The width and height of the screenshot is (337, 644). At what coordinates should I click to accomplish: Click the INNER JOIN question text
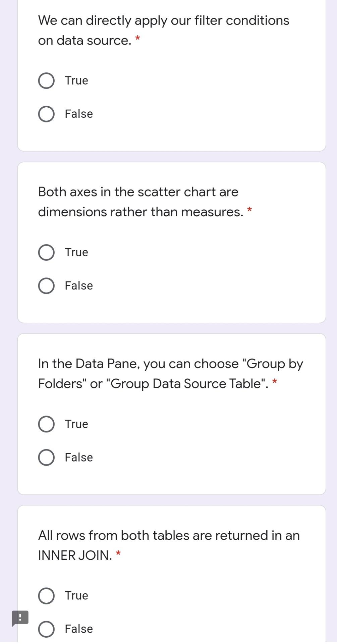coord(169,545)
